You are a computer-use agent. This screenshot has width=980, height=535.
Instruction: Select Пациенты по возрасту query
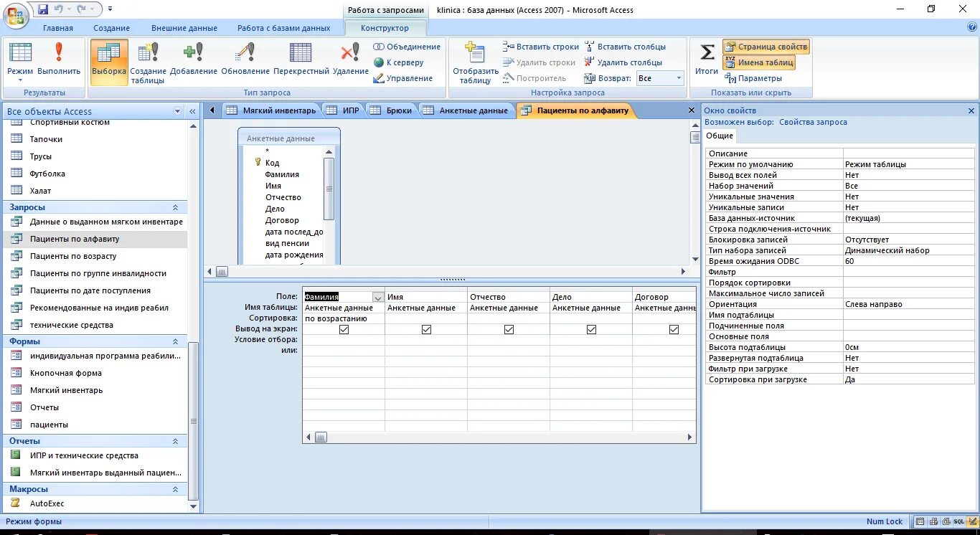click(x=95, y=256)
